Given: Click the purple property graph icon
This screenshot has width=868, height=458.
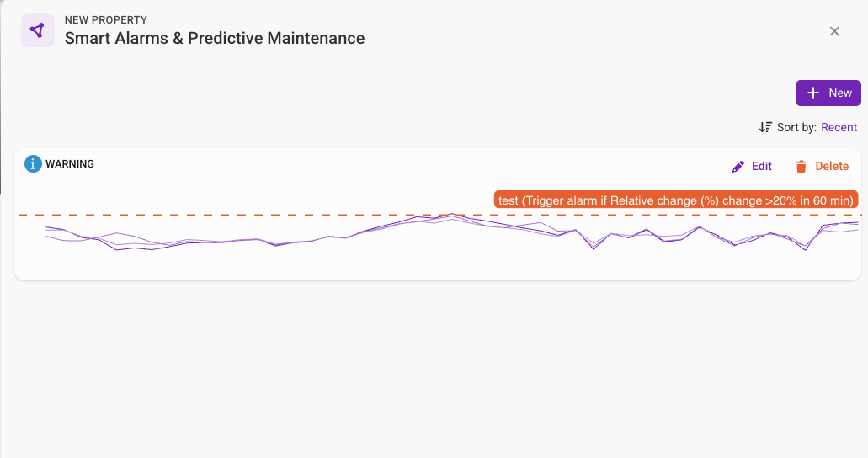Looking at the screenshot, I should click(x=37, y=30).
